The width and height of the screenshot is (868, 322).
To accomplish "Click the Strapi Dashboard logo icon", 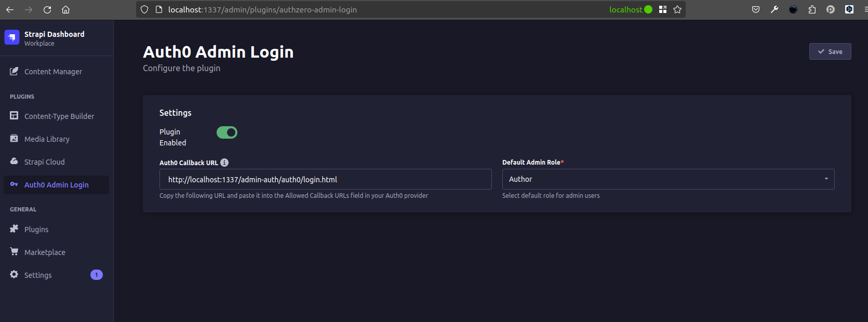I will 12,37.
